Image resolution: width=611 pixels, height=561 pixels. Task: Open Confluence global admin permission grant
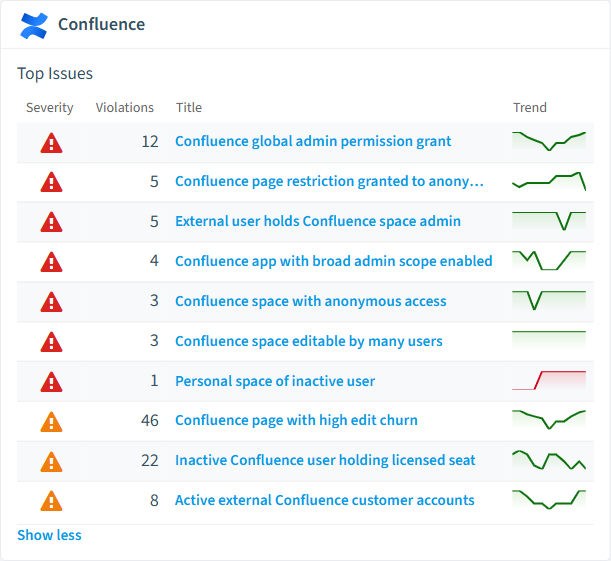(313, 141)
